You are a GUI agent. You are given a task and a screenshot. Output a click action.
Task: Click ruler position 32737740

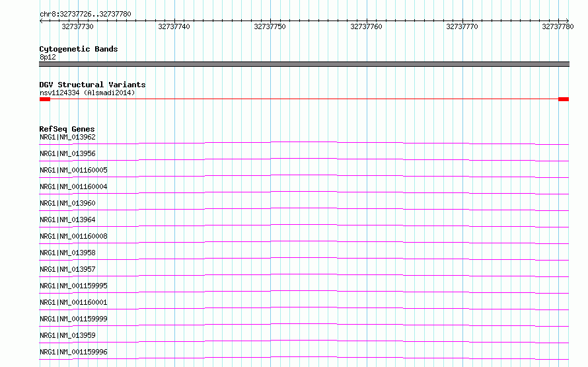click(174, 26)
